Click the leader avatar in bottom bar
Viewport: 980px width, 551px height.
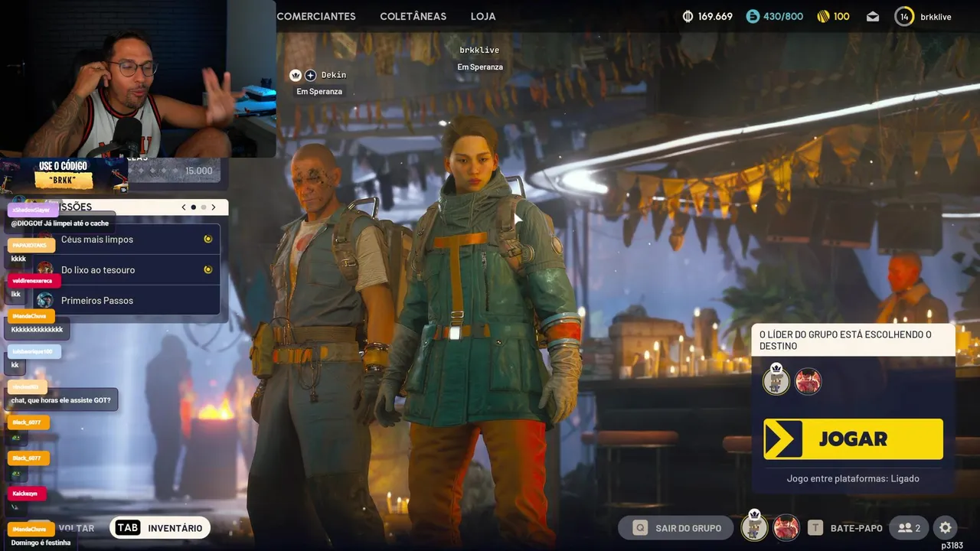click(x=755, y=527)
